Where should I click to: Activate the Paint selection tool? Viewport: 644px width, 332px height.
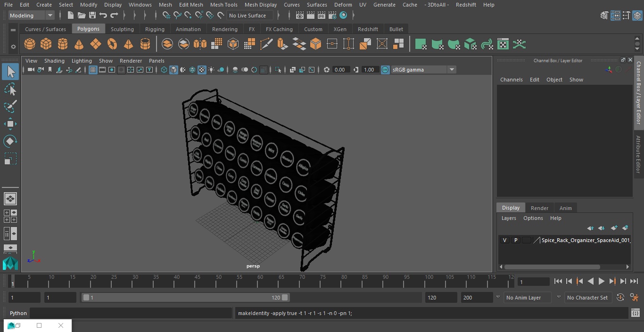[x=10, y=106]
